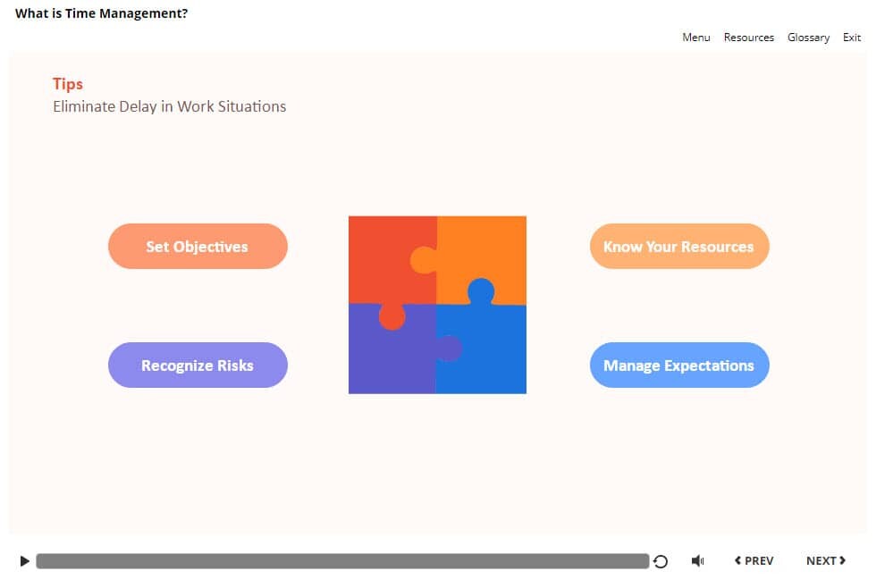This screenshot has width=876, height=588.
Task: Click the orange puzzle piece
Action: [x=487, y=250]
